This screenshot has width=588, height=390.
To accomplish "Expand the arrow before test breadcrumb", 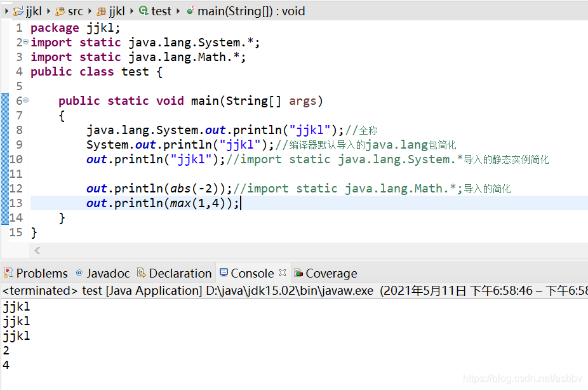I will [x=132, y=11].
